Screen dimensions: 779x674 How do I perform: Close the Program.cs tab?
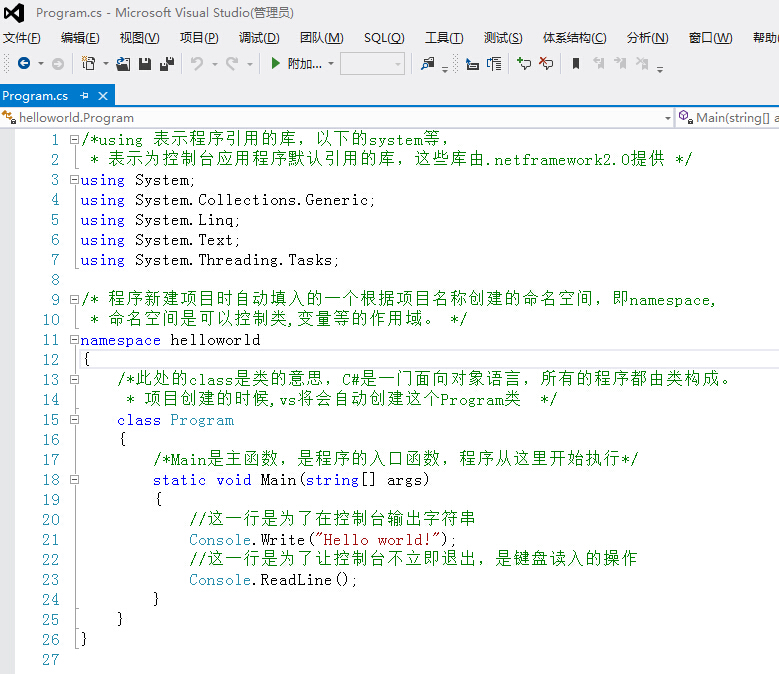point(103,96)
